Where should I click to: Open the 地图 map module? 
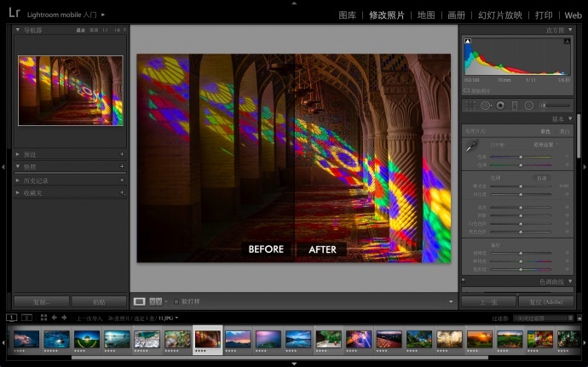[426, 15]
